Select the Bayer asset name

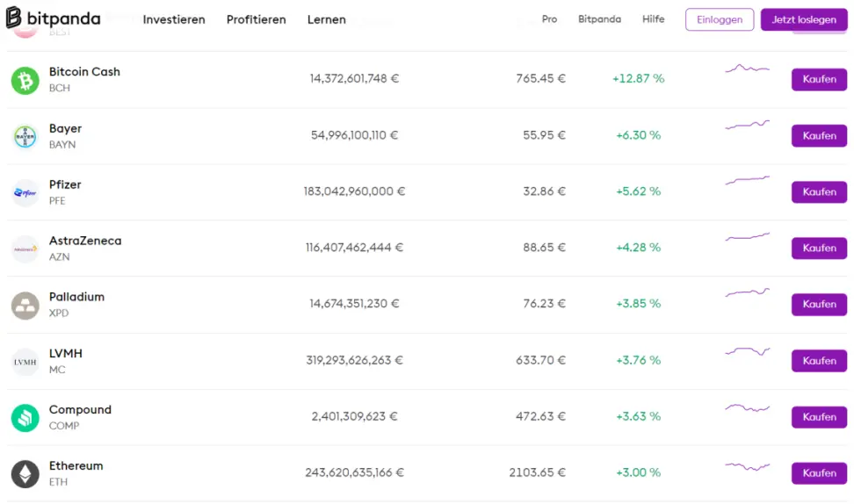pos(65,128)
